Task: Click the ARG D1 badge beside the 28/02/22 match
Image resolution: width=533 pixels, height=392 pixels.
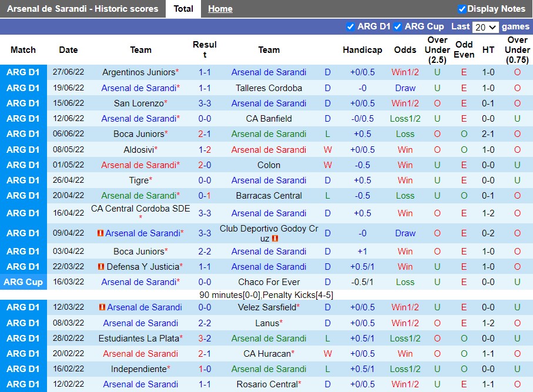Action: coord(23,338)
